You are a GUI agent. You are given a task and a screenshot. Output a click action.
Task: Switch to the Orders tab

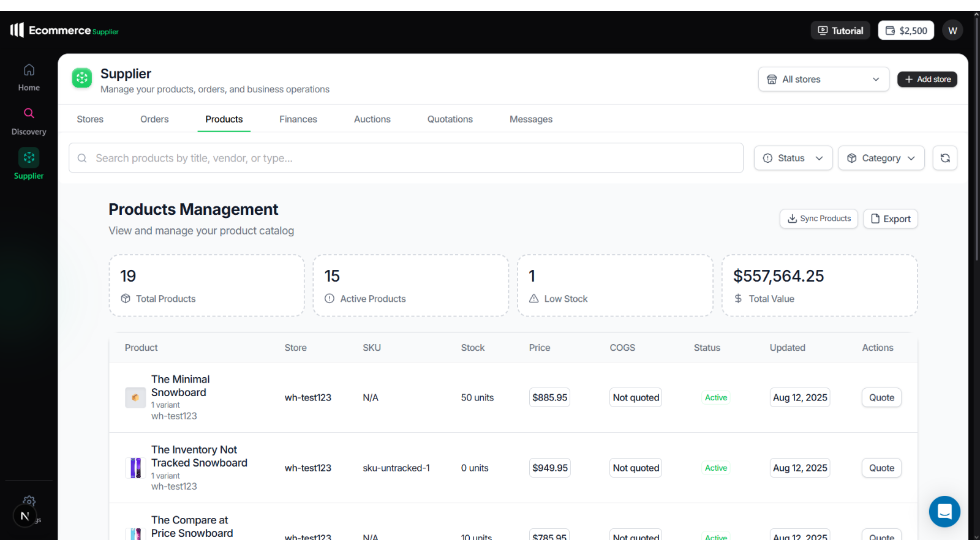click(x=154, y=119)
